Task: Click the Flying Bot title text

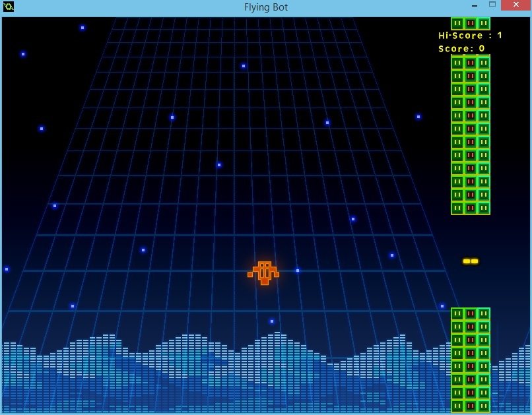Action: pyautogui.click(x=265, y=7)
